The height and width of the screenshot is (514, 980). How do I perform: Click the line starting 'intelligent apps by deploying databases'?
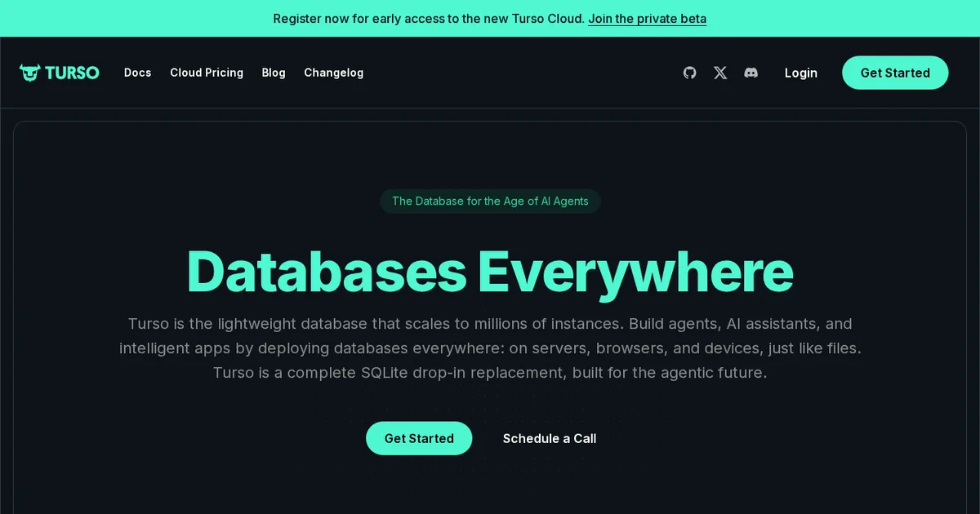490,348
